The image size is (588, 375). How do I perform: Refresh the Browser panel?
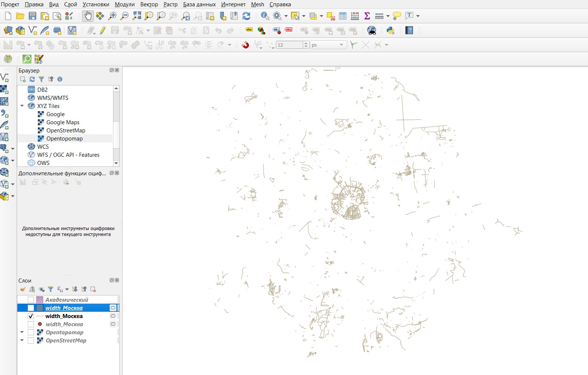(32, 79)
